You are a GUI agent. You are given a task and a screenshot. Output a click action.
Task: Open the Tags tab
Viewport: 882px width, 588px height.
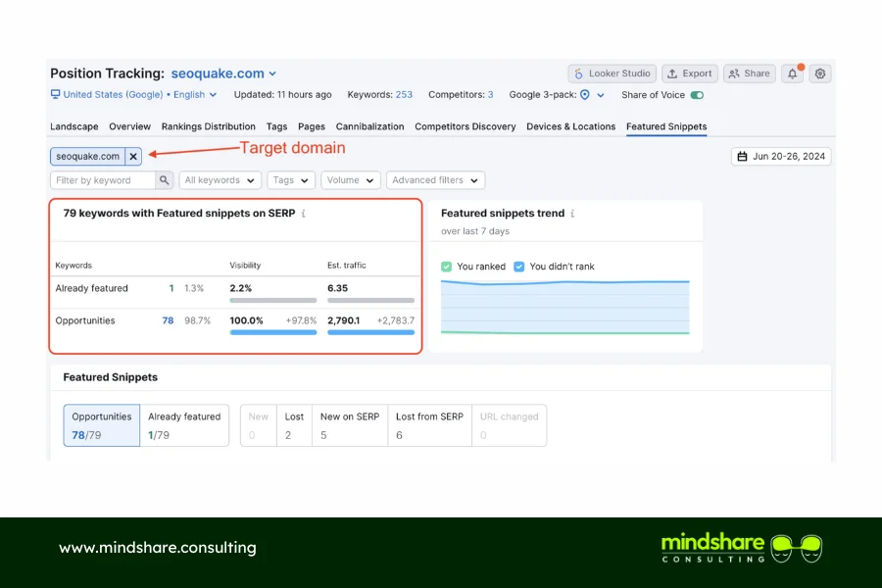pyautogui.click(x=276, y=126)
